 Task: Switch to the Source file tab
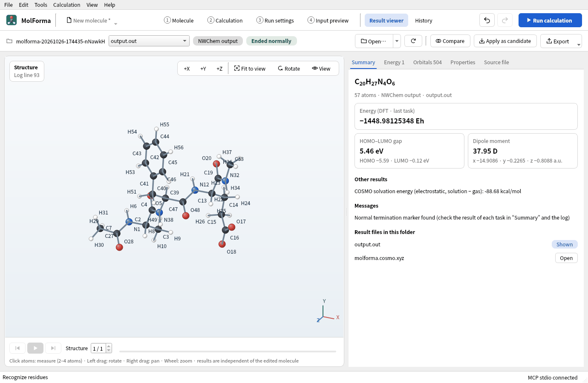(x=496, y=62)
